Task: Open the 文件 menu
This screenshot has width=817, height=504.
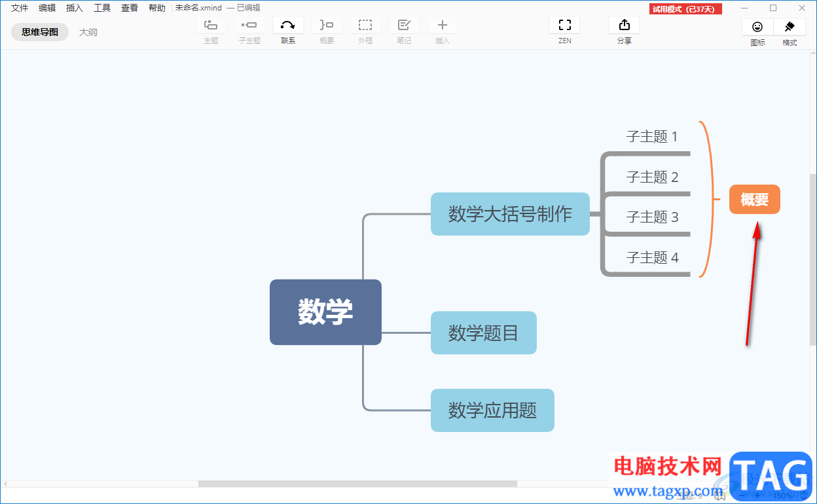Action: [20, 8]
